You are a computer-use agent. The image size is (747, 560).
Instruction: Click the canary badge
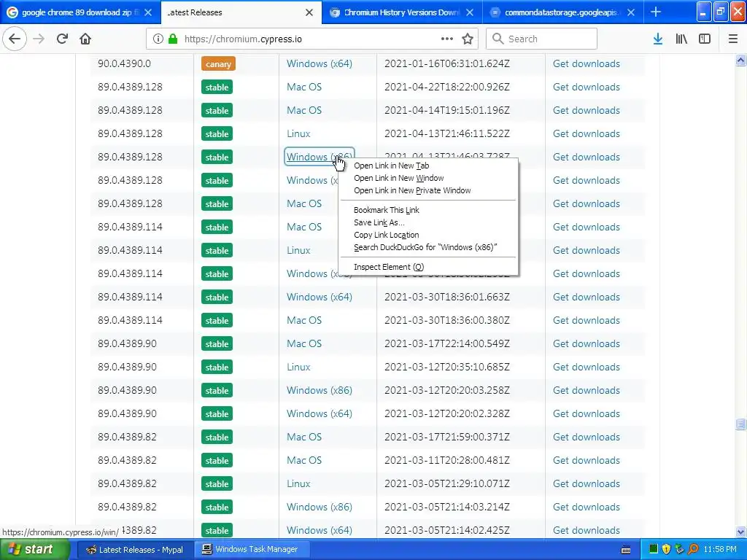pyautogui.click(x=218, y=64)
